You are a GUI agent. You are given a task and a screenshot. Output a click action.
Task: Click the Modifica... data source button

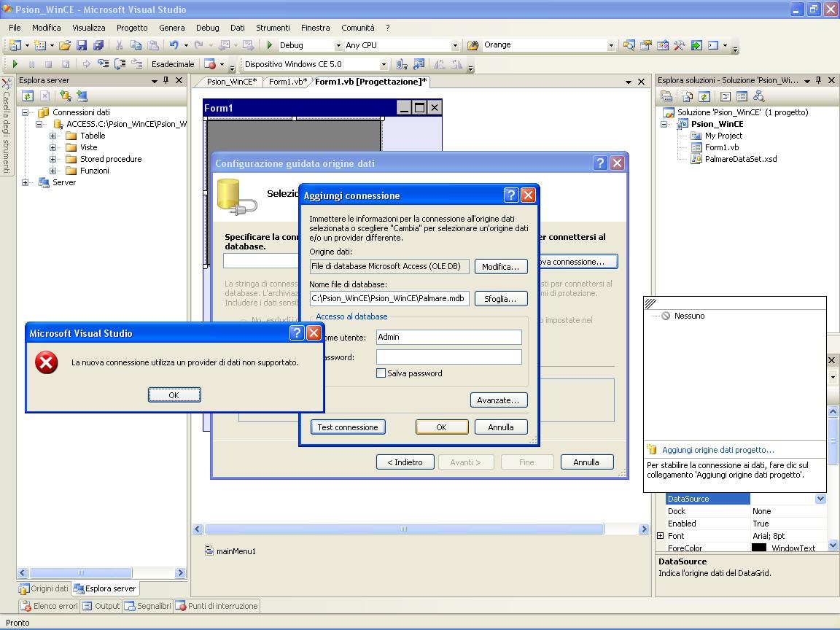pyautogui.click(x=500, y=266)
